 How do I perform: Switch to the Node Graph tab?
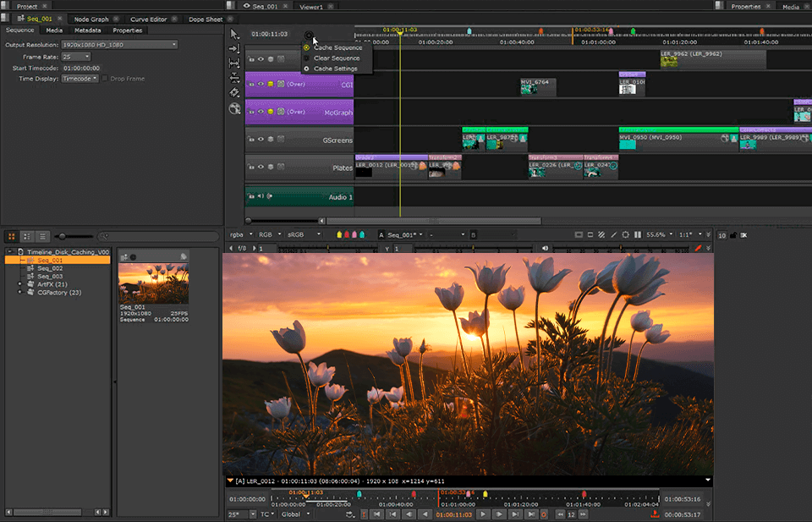pyautogui.click(x=91, y=19)
